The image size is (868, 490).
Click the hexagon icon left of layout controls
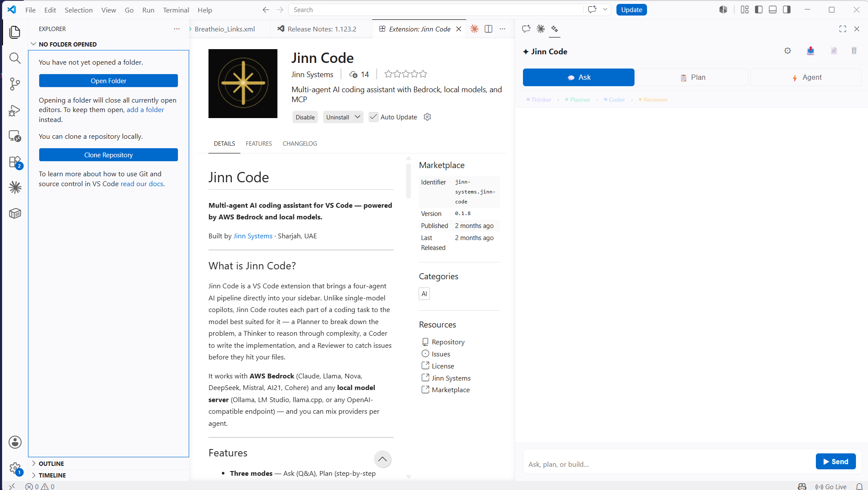(723, 9)
